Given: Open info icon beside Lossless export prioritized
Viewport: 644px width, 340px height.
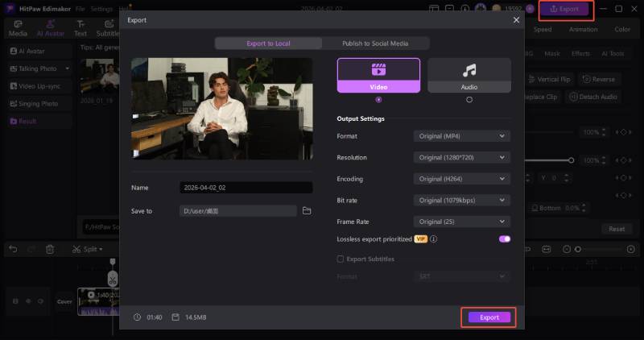Looking at the screenshot, I should pyautogui.click(x=434, y=238).
